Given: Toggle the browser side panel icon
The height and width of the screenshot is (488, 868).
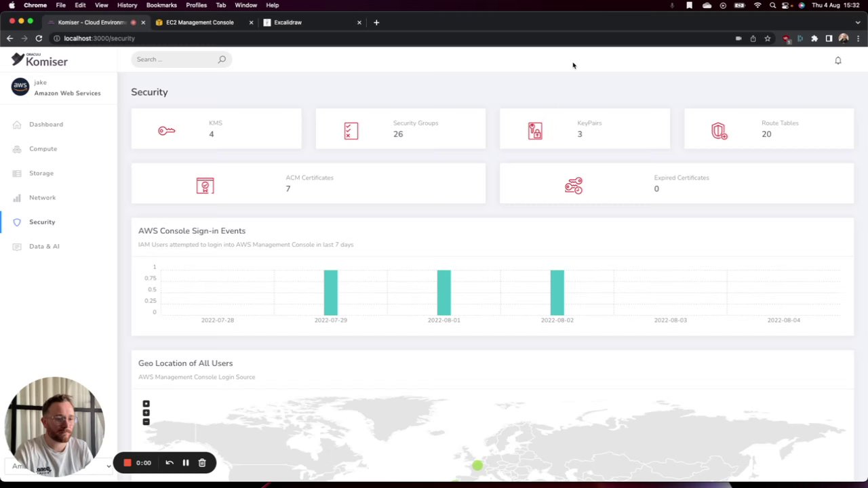Looking at the screenshot, I should pos(829,39).
